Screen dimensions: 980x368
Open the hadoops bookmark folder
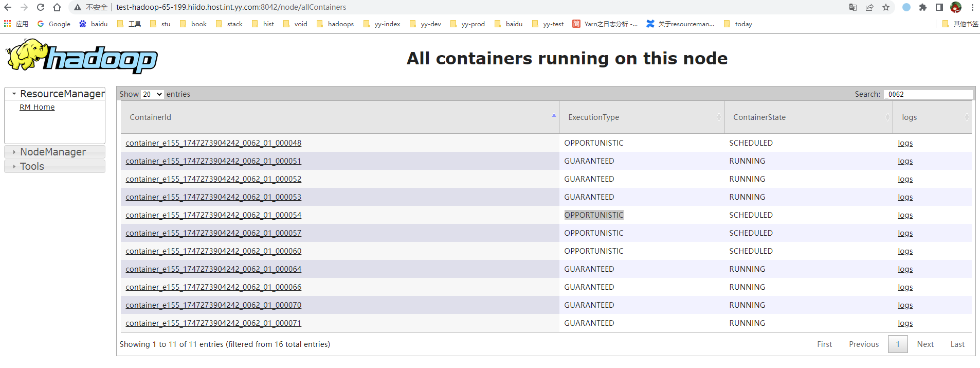[x=335, y=24]
